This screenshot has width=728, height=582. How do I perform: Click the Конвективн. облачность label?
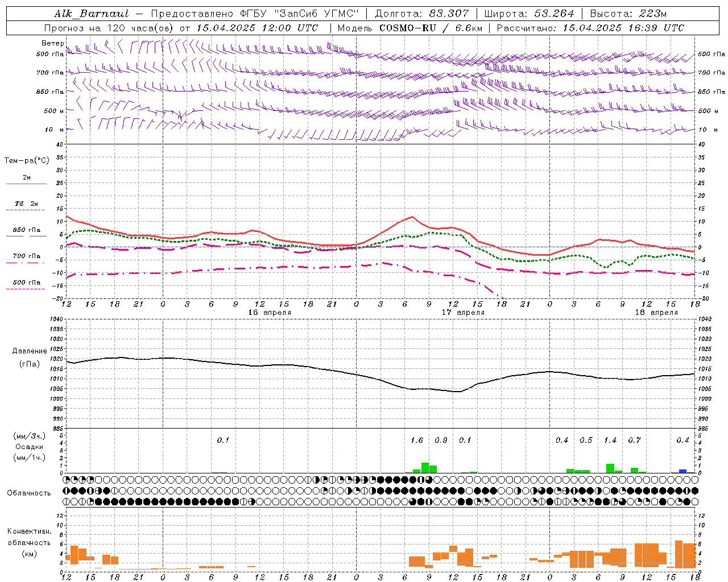pyautogui.click(x=29, y=537)
